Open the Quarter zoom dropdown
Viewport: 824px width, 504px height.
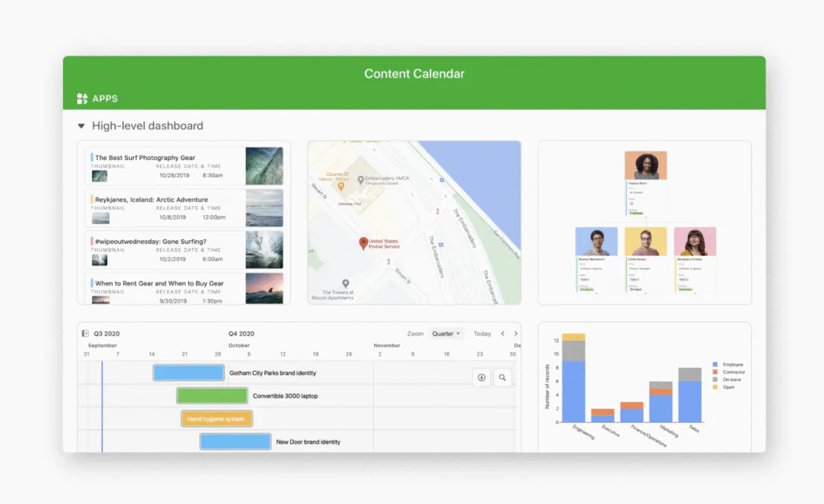click(446, 334)
